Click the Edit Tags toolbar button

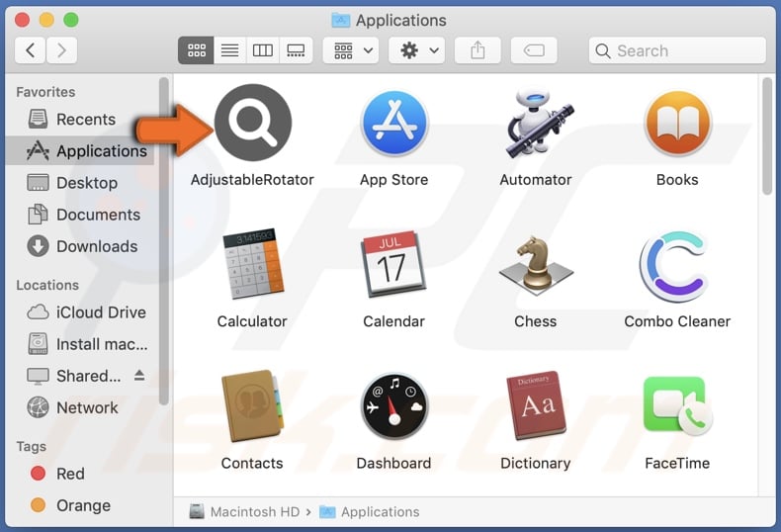(534, 50)
